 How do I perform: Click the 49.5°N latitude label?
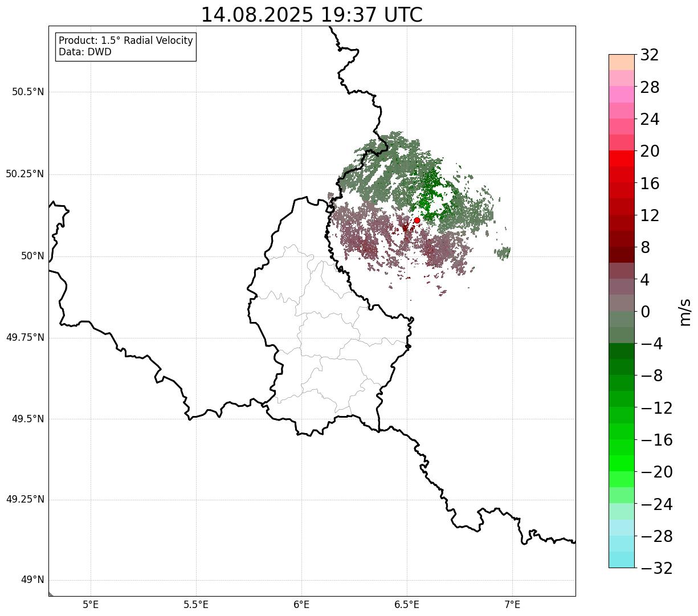click(x=28, y=419)
